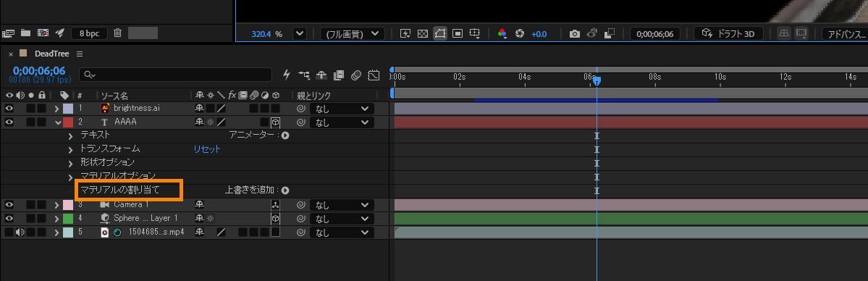Toggle hide shy layers switch
This screenshot has height=281, width=868.
coord(321,75)
